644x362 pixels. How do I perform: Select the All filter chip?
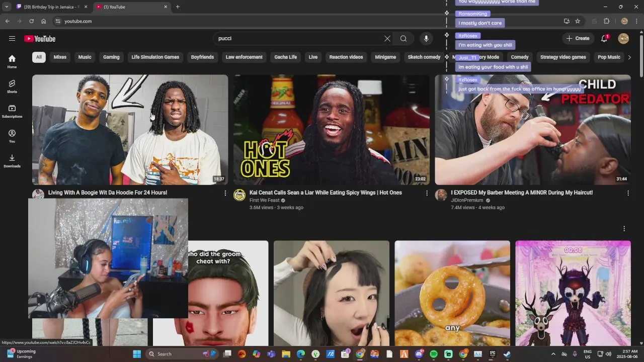39,57
